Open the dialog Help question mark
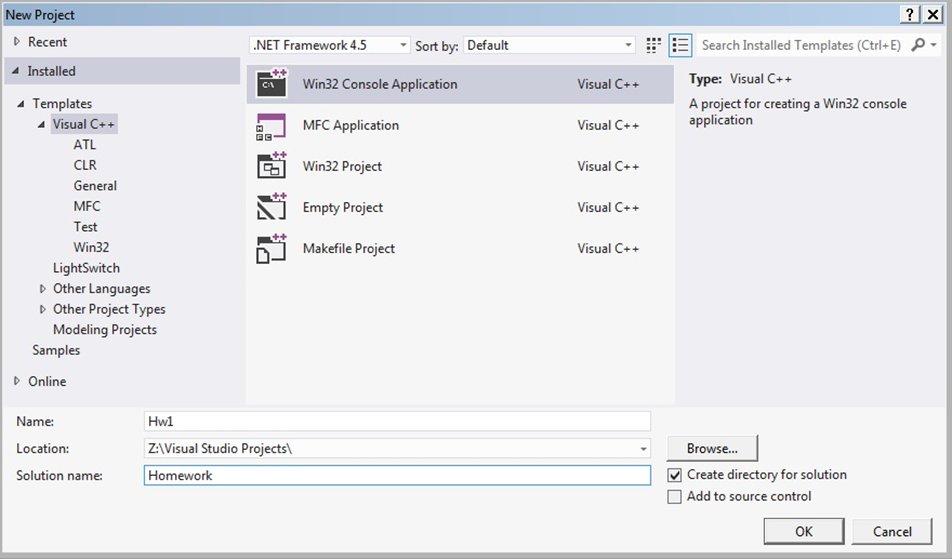952x559 pixels. [x=910, y=14]
